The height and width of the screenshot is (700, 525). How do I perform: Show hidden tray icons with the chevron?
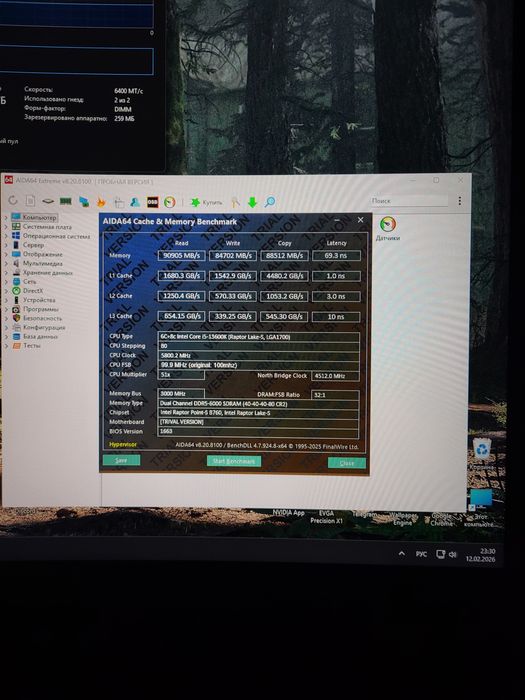coord(402,554)
